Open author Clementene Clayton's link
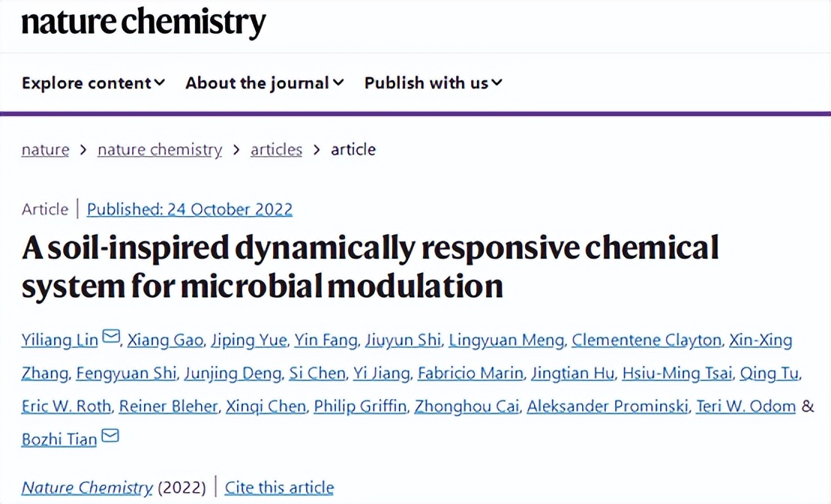The image size is (831, 504). [646, 340]
